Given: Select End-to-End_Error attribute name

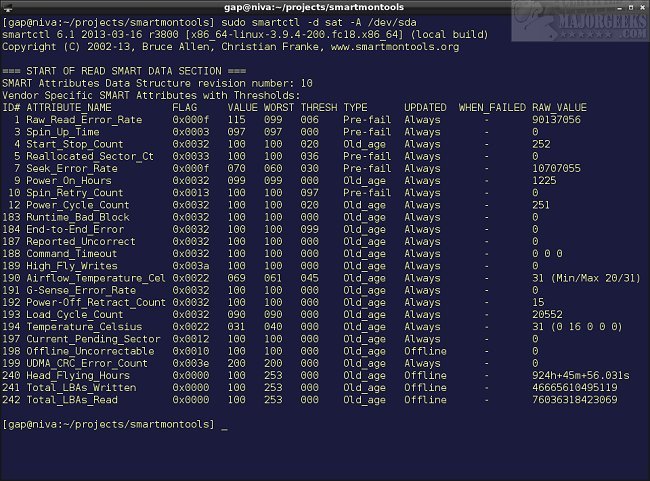Looking at the screenshot, I should pos(75,229).
